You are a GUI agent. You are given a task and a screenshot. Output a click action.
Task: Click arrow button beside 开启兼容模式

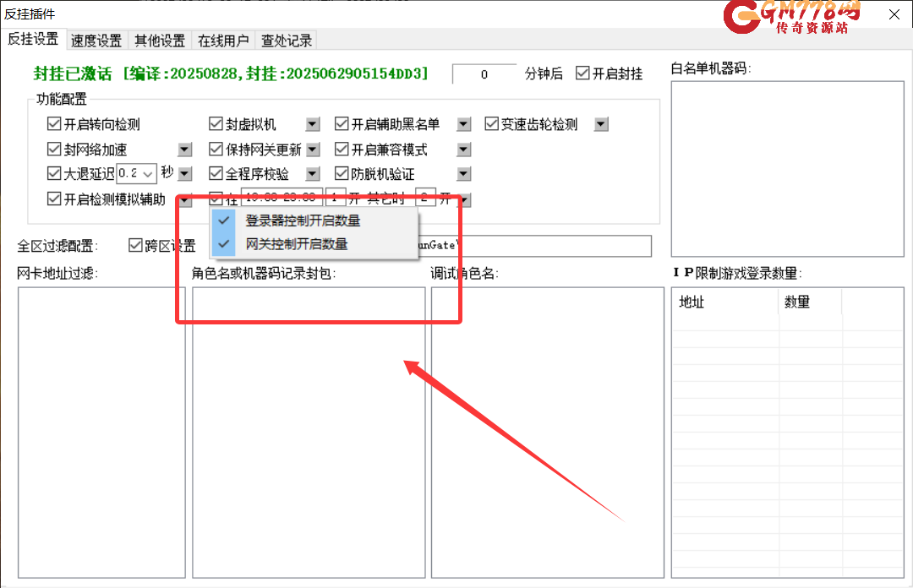coord(463,150)
